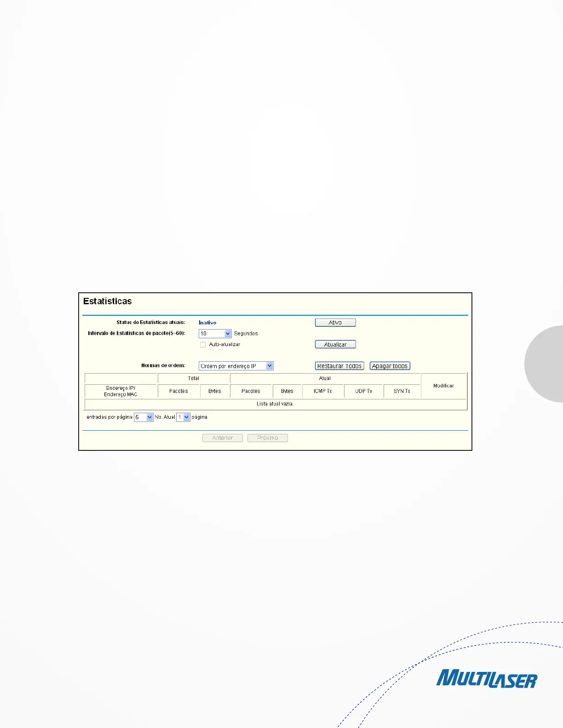The width and height of the screenshot is (563, 728).
Task: Open the interval seconds dropdown
Action: pyautogui.click(x=215, y=334)
